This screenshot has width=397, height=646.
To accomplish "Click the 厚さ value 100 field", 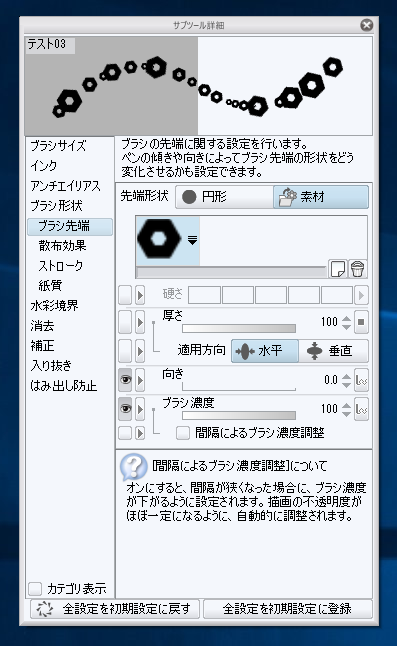I will [x=329, y=322].
